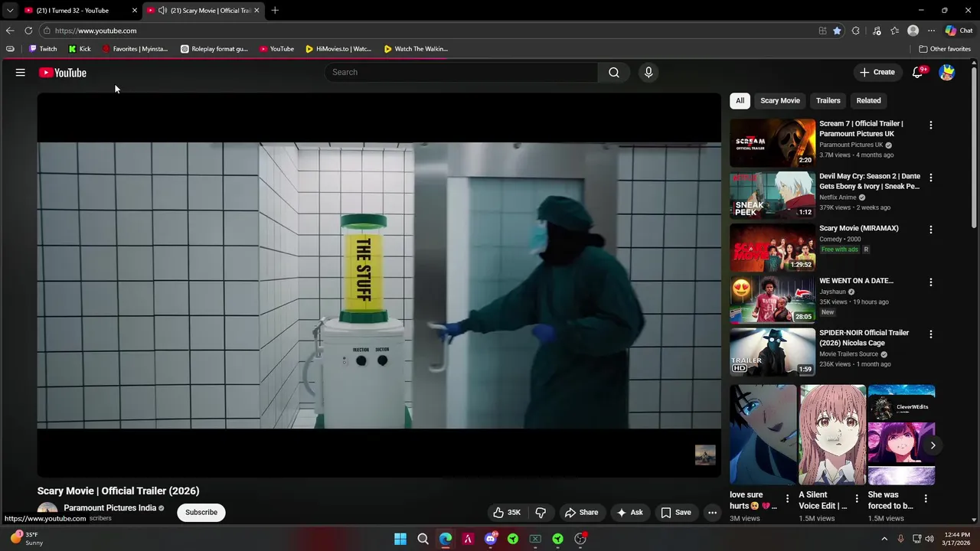This screenshot has width=980, height=551.
Task: Open the favorites list icon
Action: point(894,31)
